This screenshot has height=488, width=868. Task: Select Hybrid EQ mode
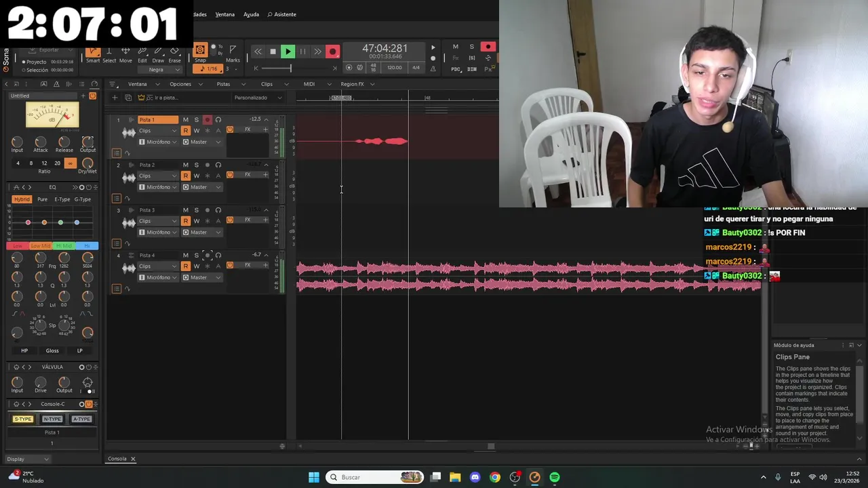click(22, 199)
